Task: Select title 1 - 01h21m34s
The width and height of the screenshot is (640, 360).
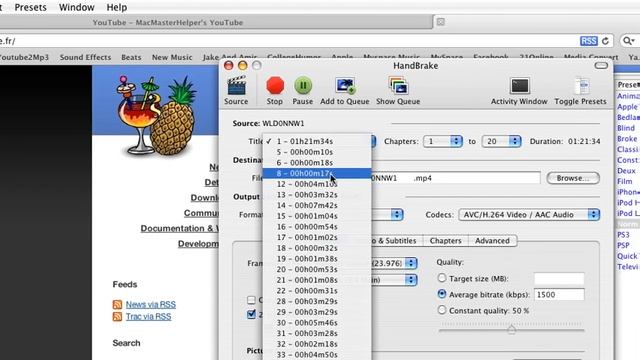Action: pos(317,141)
